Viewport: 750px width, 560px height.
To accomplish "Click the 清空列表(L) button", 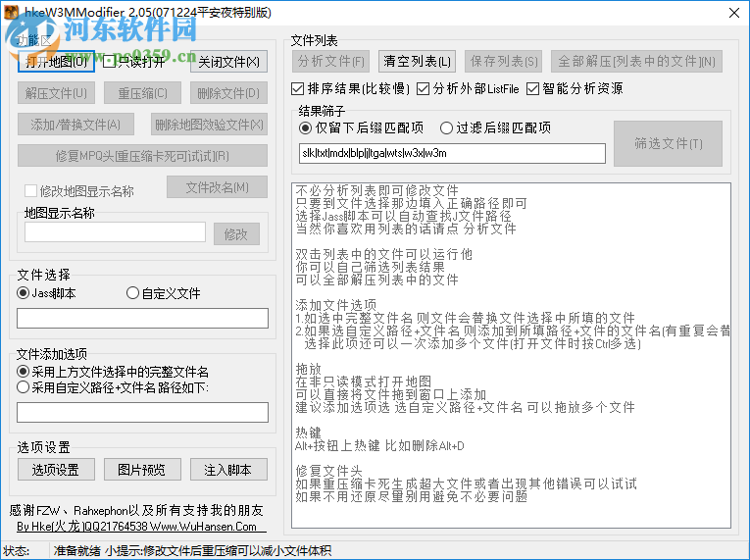I will click(x=417, y=61).
